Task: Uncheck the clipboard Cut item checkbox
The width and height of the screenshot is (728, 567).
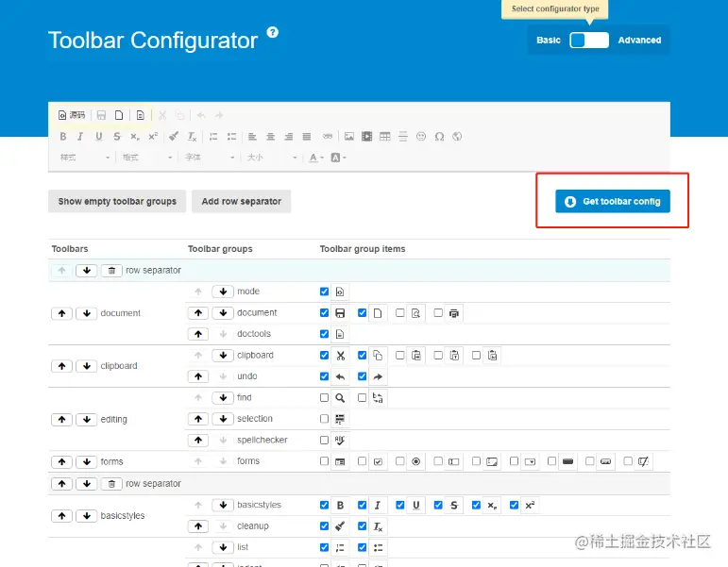Action: 324,355
